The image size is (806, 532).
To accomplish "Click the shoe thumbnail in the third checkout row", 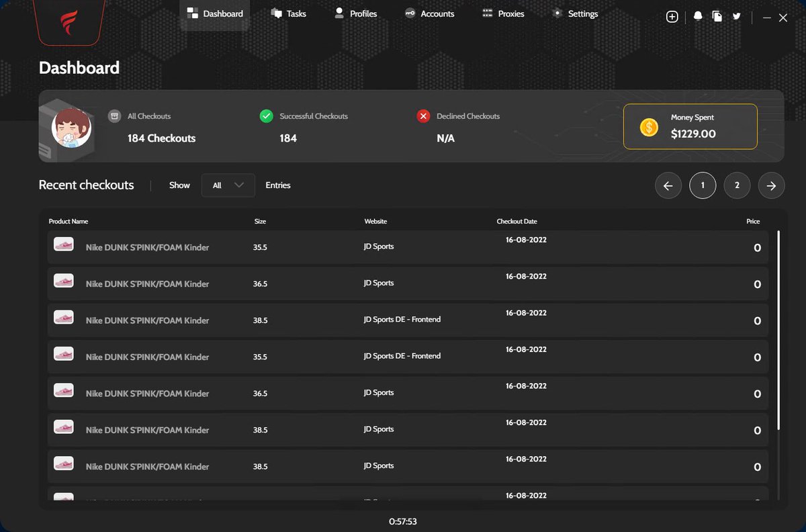I will tap(64, 318).
